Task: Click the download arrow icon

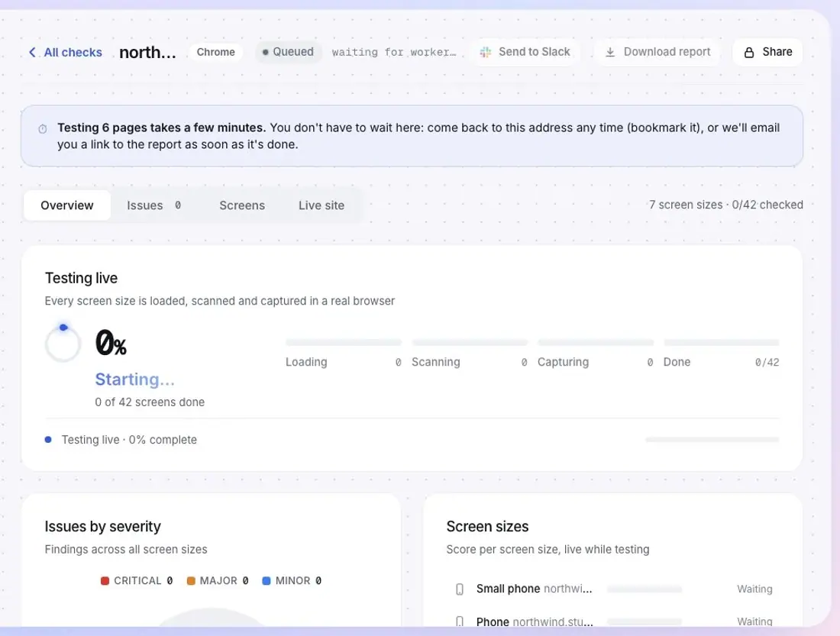Action: 609,52
